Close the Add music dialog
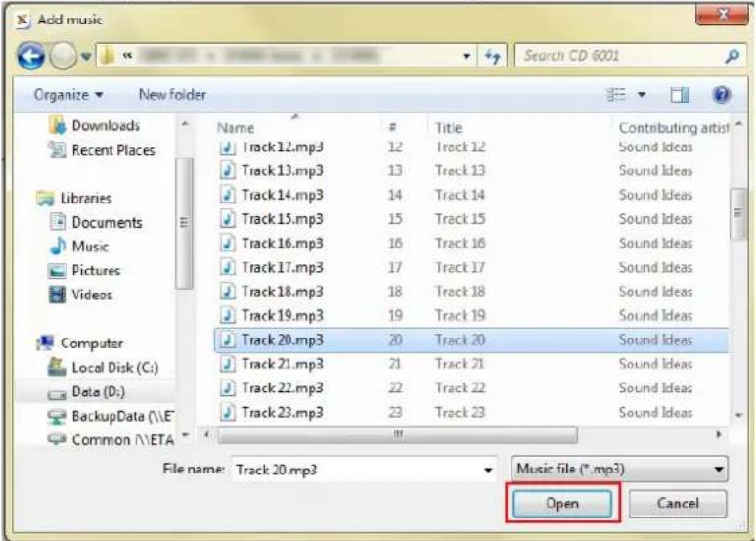 722,15
